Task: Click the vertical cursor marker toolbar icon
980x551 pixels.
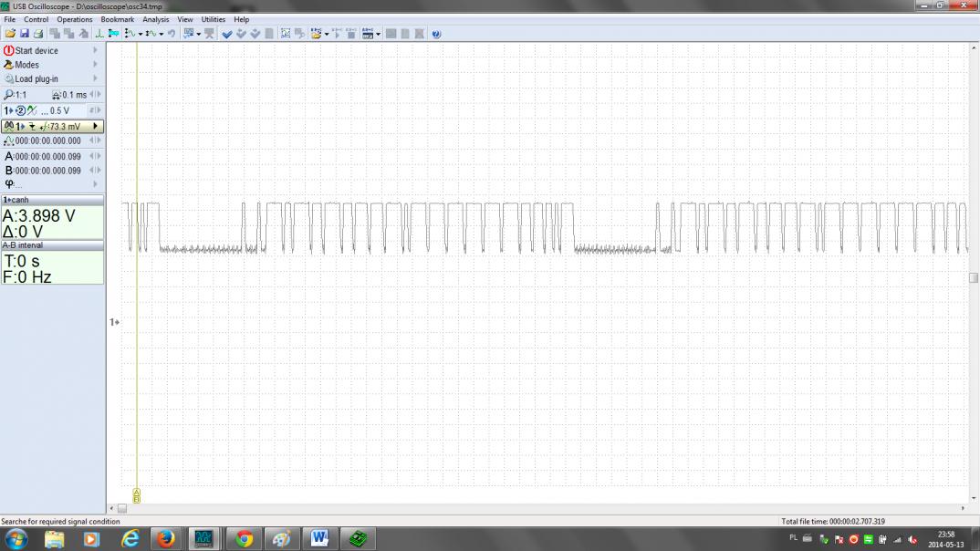Action: [99, 34]
